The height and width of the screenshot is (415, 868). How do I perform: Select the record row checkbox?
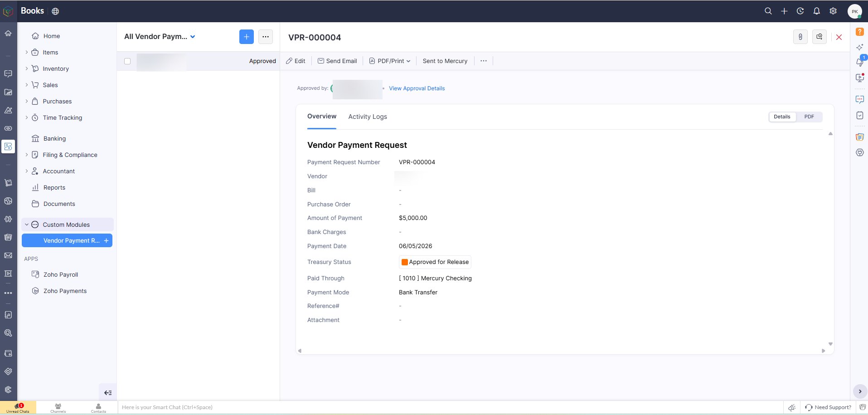127,61
